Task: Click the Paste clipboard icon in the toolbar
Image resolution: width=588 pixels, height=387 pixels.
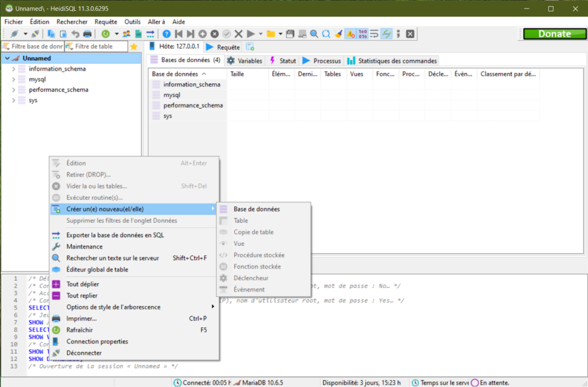Action: point(63,34)
